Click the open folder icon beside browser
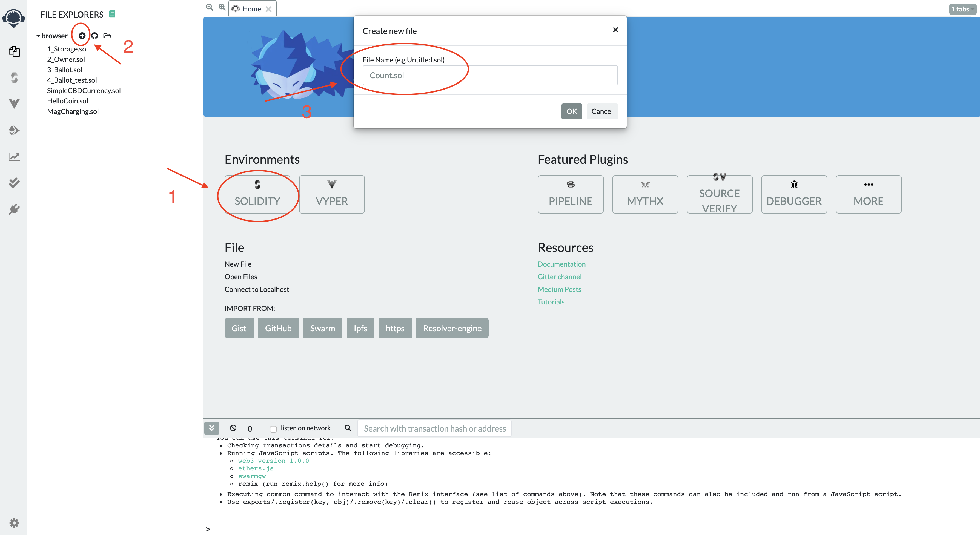The height and width of the screenshot is (535, 980). click(x=107, y=36)
